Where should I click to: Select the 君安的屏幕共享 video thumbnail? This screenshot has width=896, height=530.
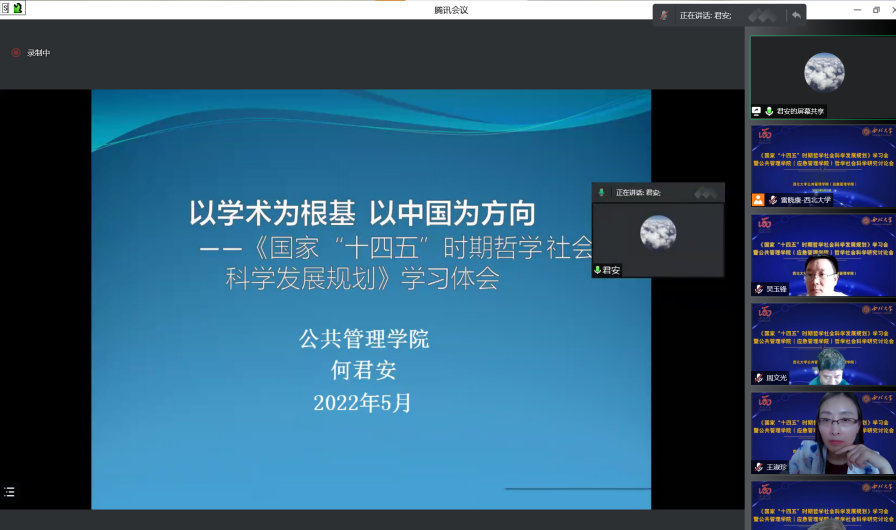click(823, 73)
